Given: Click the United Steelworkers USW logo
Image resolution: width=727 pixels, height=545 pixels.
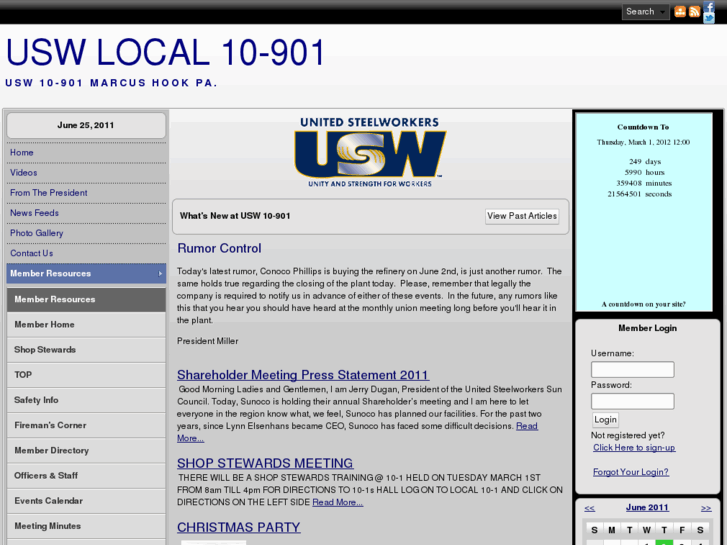Looking at the screenshot, I should click(370, 152).
